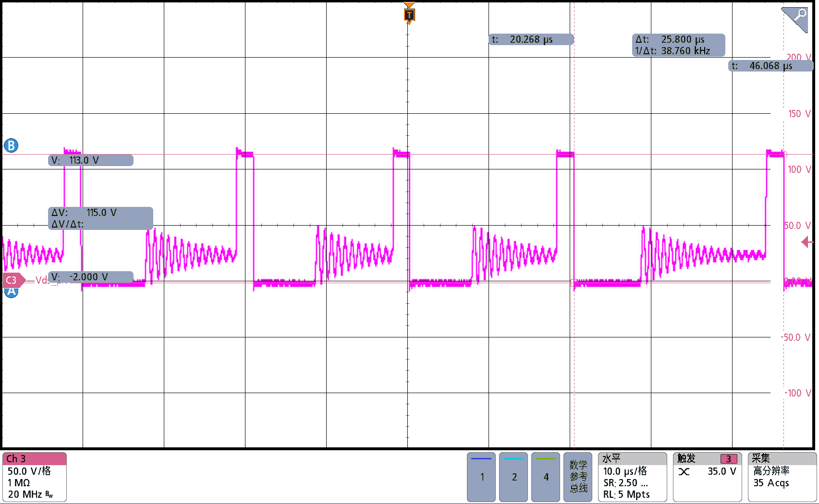Select the orange trigger position marker T
The height and width of the screenshot is (504, 819).
pyautogui.click(x=409, y=15)
